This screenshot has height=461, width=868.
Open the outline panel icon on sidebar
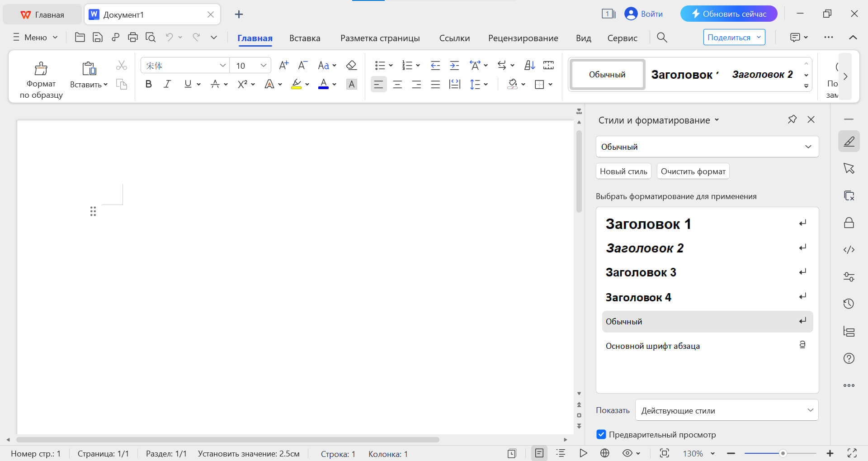849,331
